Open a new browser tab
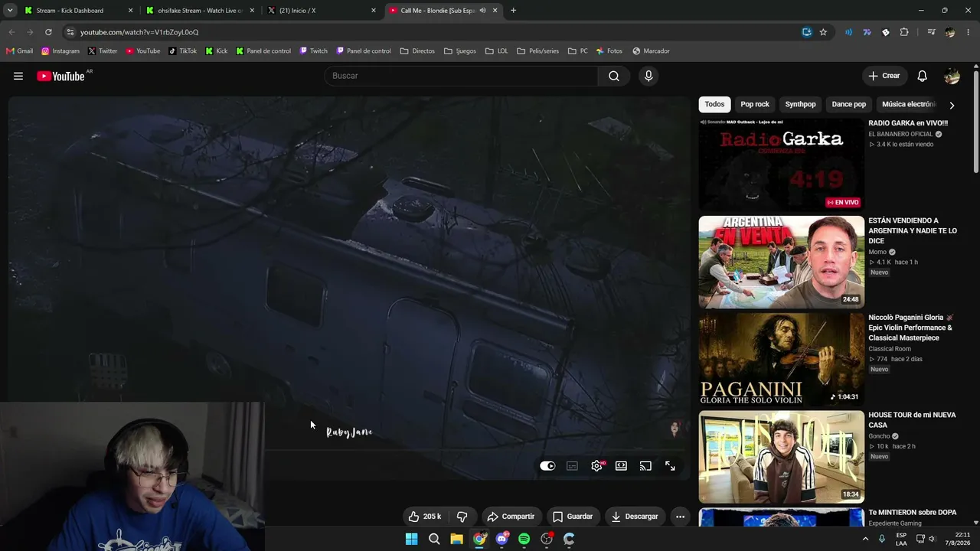Screen dimensions: 980x551 (x=513, y=11)
